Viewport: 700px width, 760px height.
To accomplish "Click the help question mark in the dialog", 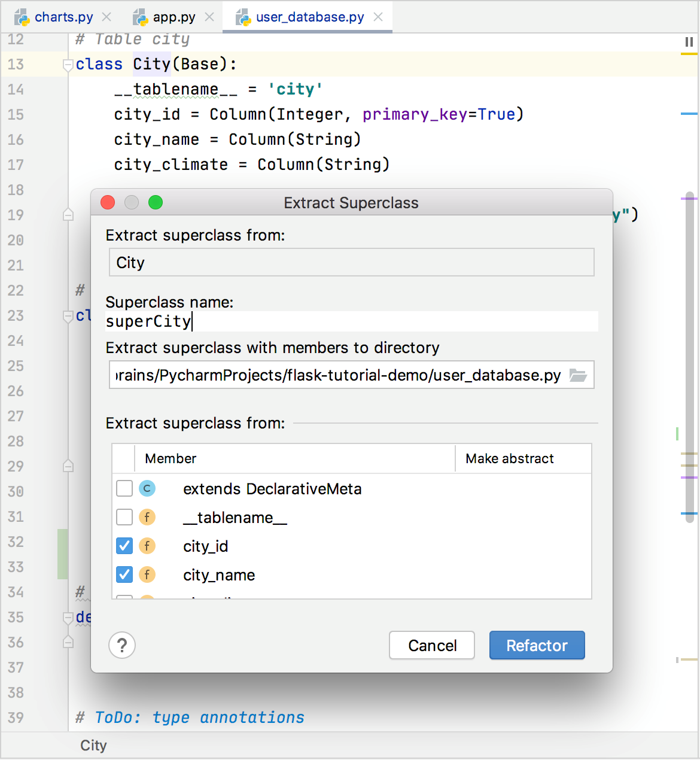I will click(x=122, y=645).
